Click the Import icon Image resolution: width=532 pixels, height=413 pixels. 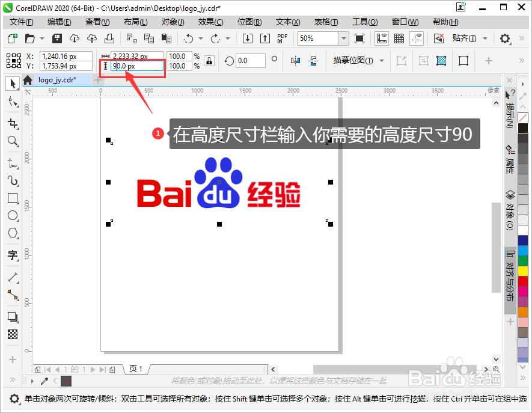[248, 38]
